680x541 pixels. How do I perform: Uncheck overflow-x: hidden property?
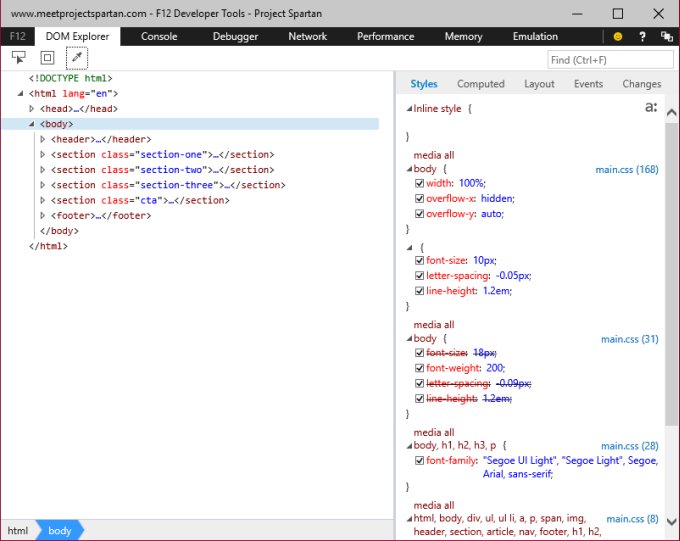pos(419,198)
